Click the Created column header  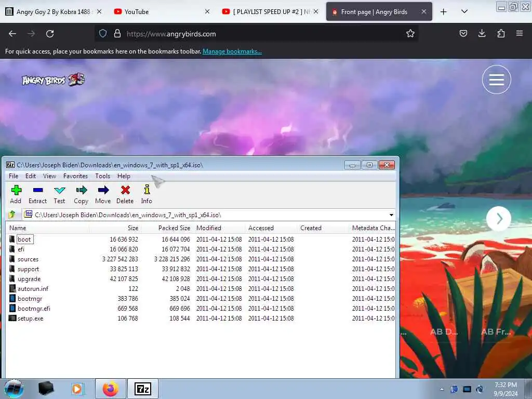coord(323,228)
